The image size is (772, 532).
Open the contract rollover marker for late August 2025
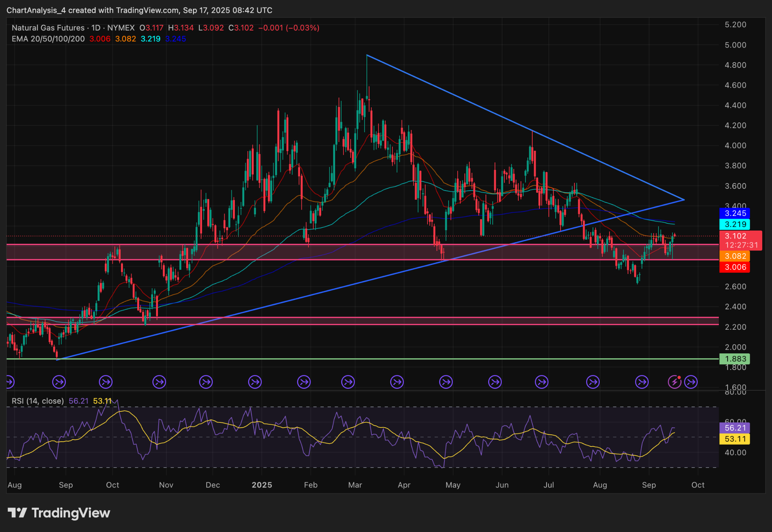pos(642,382)
